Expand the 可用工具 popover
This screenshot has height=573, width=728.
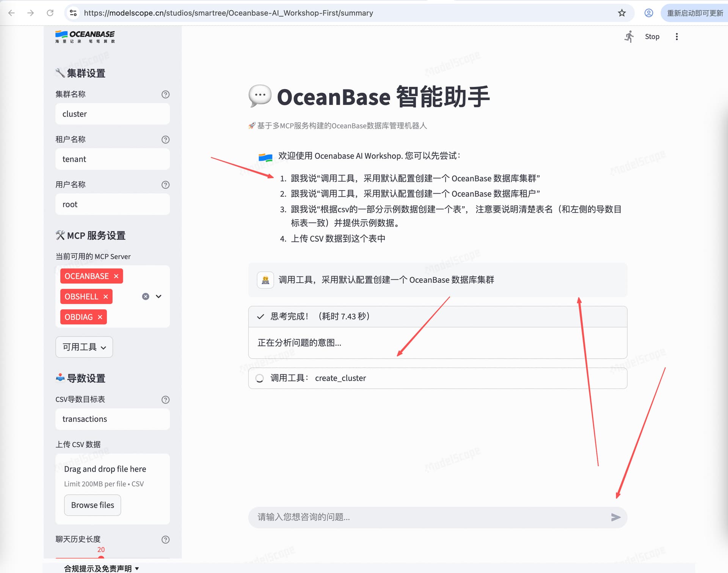click(x=84, y=347)
